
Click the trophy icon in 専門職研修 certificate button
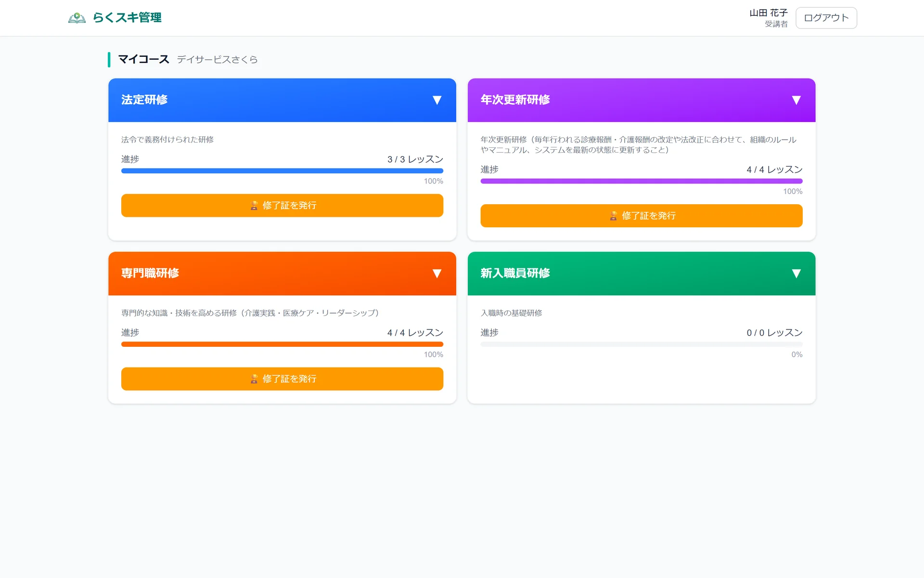click(254, 379)
